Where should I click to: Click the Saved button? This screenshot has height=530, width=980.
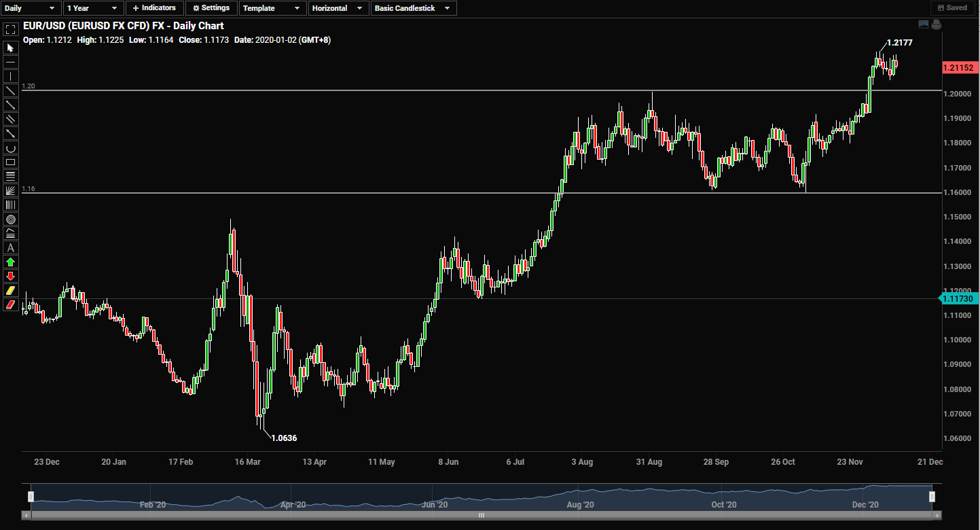point(952,8)
